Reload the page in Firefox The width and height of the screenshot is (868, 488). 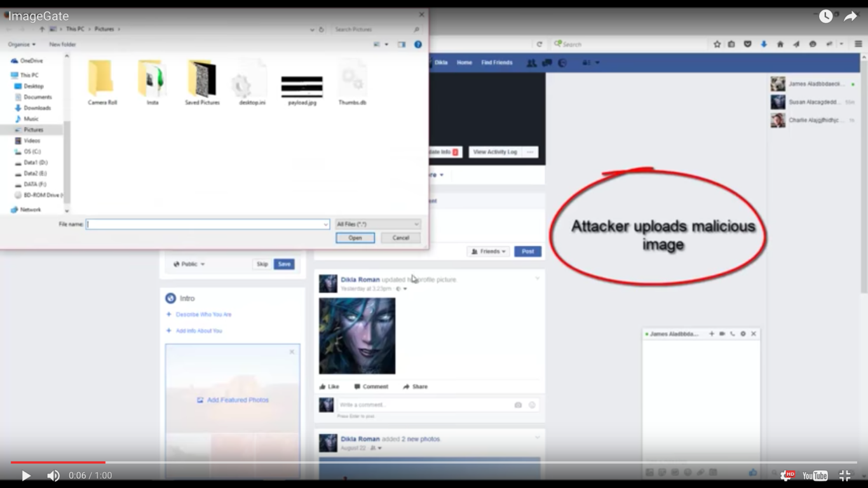[x=539, y=44]
